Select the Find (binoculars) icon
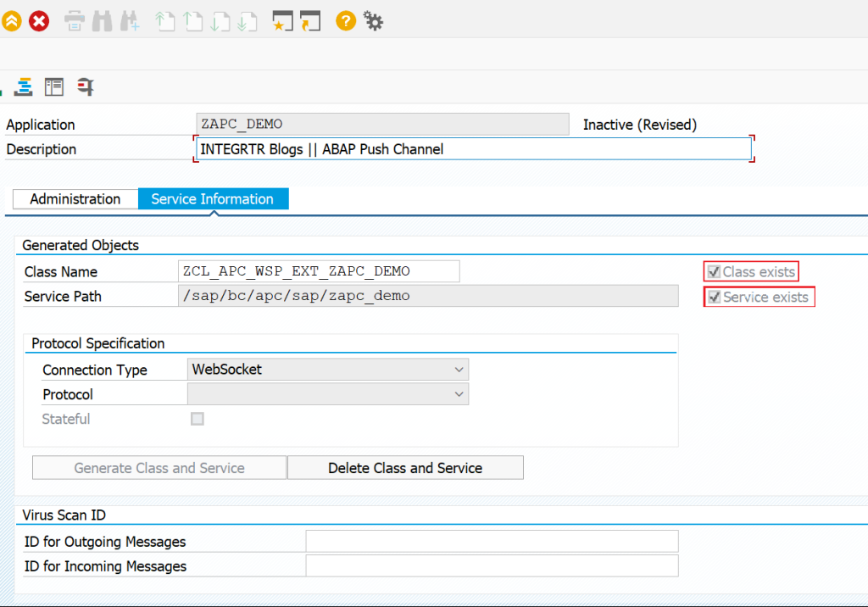 (x=100, y=20)
